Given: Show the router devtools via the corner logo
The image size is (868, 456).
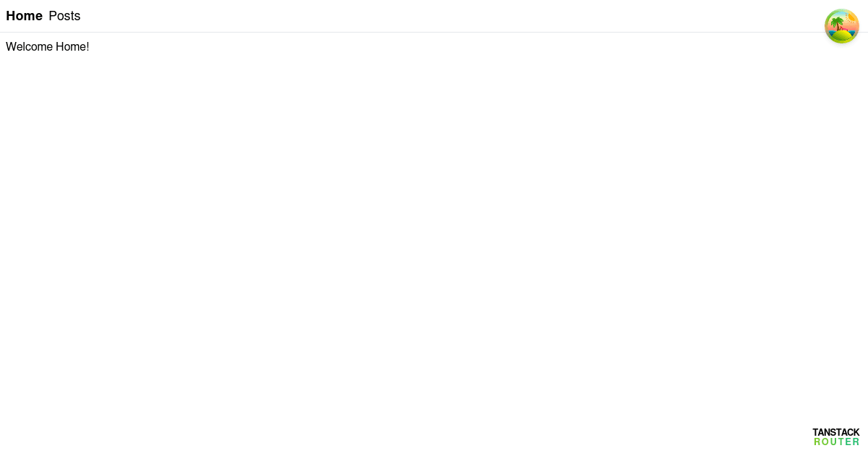Looking at the screenshot, I should coord(836,437).
